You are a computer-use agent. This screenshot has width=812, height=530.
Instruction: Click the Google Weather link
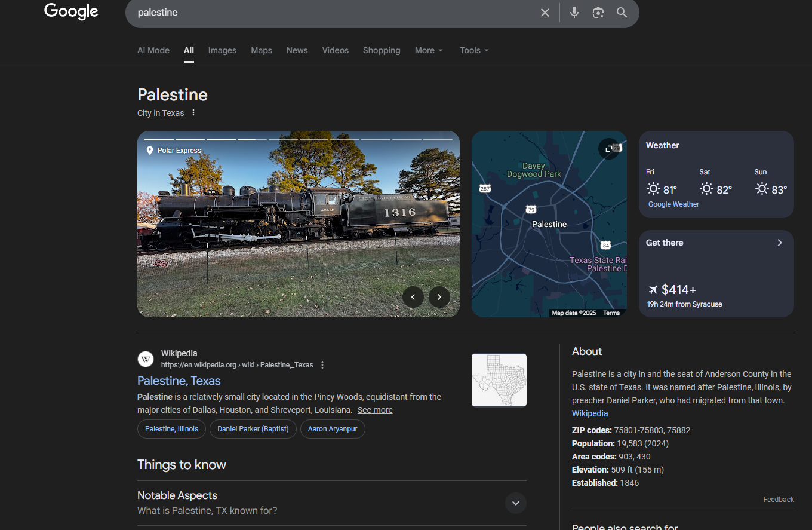pos(673,204)
